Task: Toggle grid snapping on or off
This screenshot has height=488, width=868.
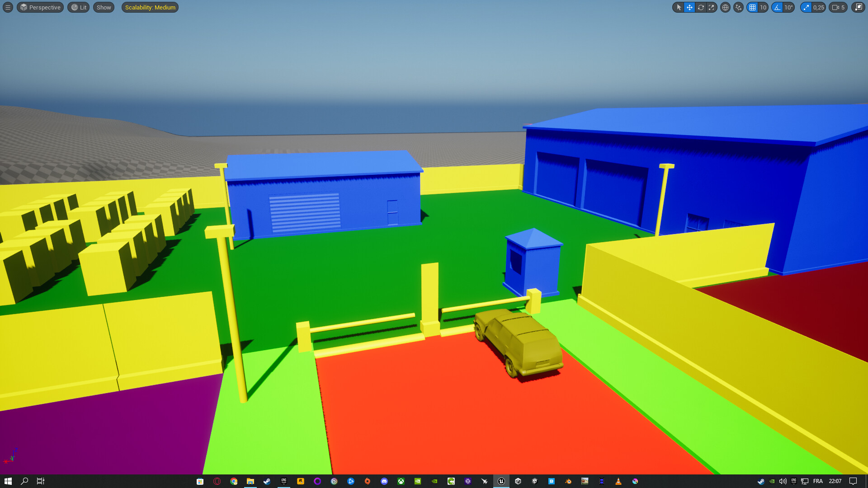Action: pyautogui.click(x=752, y=7)
